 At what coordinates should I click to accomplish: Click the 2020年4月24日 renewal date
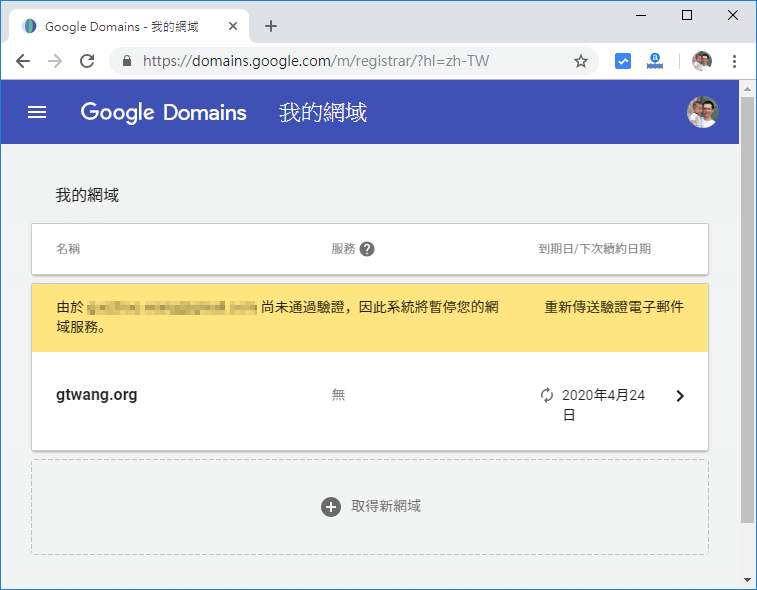coord(603,405)
